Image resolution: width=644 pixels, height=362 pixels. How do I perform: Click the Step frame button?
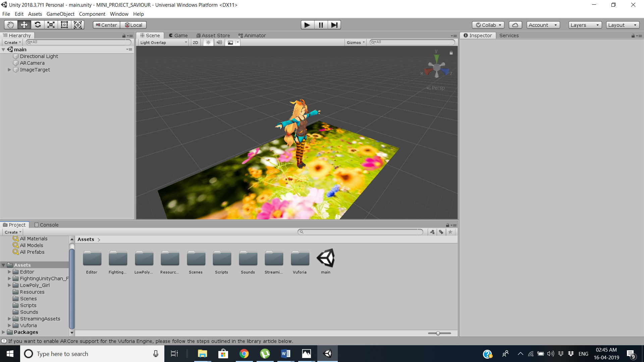click(334, 25)
